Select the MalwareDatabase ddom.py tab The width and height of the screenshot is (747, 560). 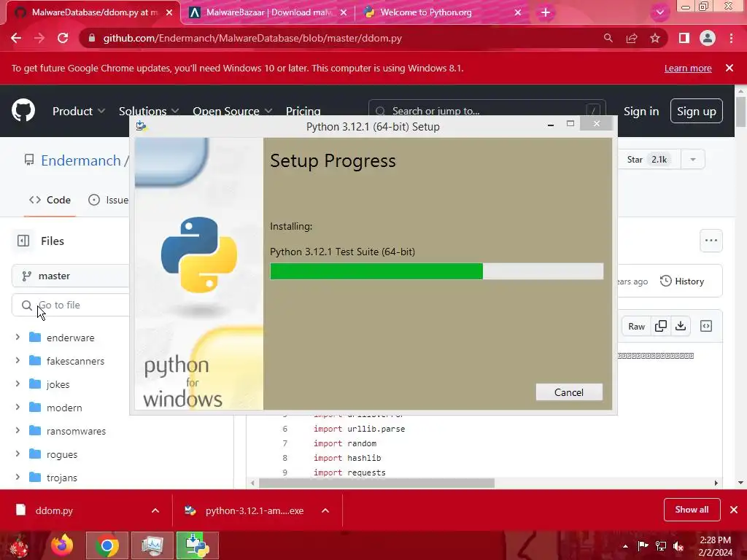(x=93, y=12)
